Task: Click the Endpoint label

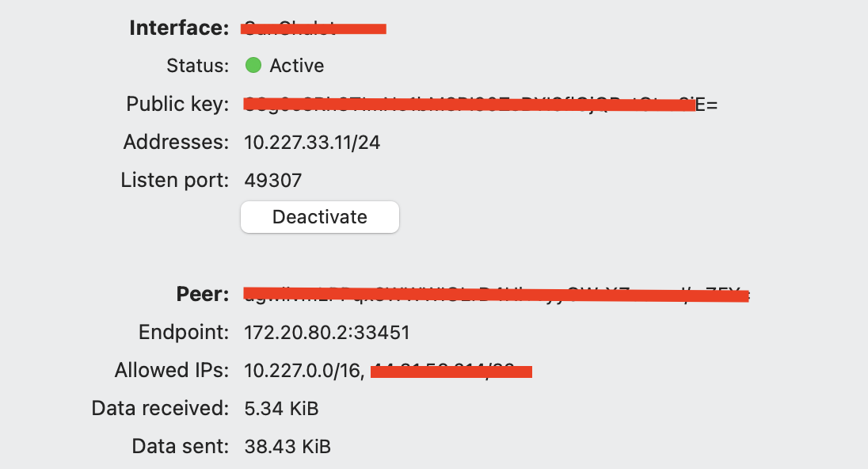Action: 183,332
